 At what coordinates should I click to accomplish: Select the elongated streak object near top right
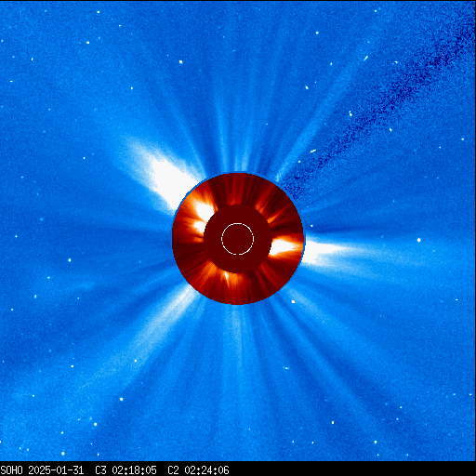365,58
